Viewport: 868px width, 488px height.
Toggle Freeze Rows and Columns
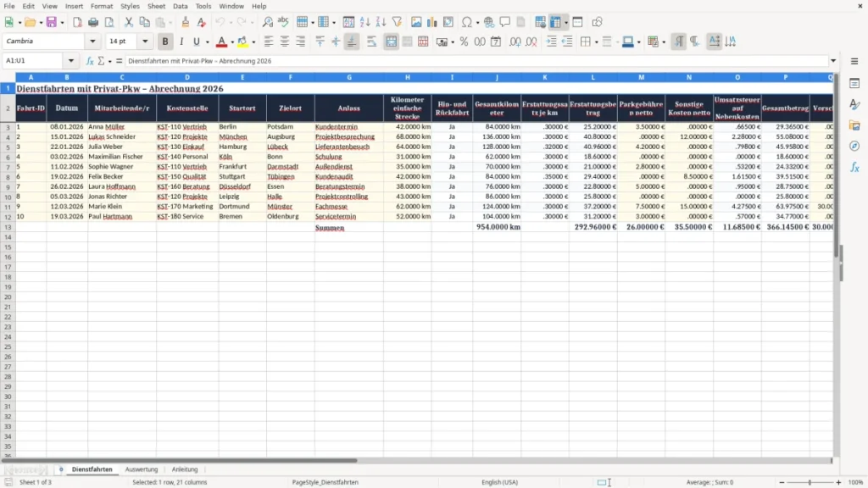click(x=555, y=22)
